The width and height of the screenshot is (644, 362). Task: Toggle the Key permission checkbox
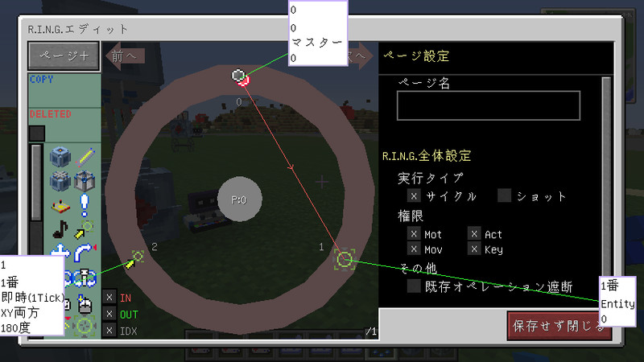click(x=474, y=249)
